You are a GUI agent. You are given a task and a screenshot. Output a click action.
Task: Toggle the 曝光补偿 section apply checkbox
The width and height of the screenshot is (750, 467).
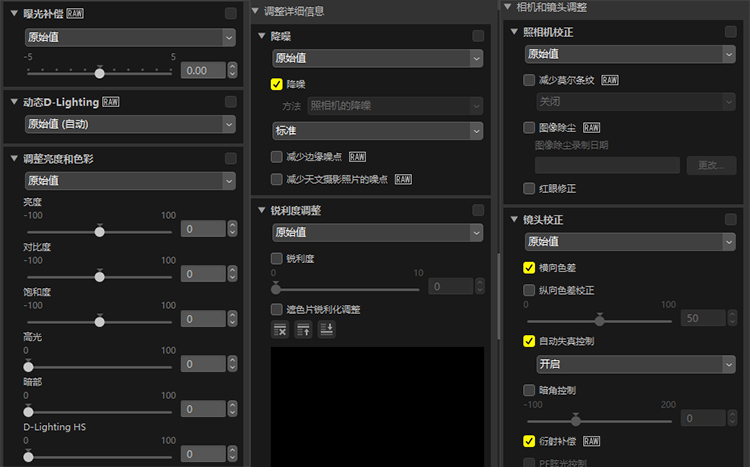[x=231, y=13]
